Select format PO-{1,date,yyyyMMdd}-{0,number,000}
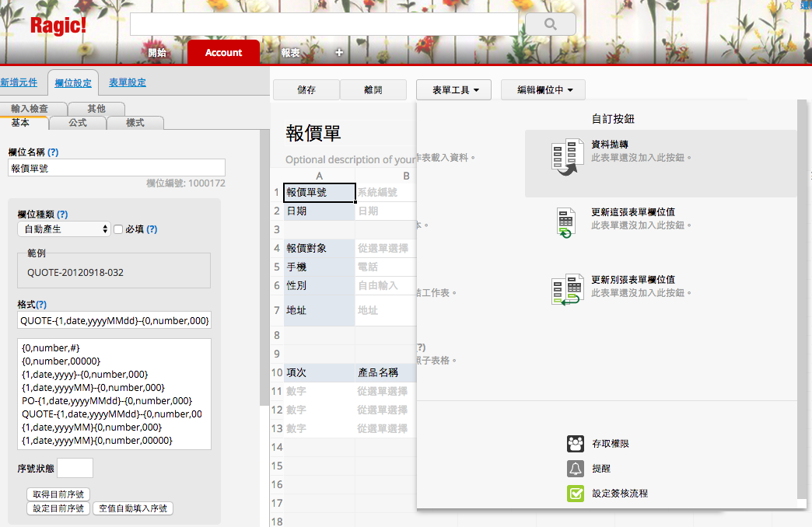 pos(107,401)
